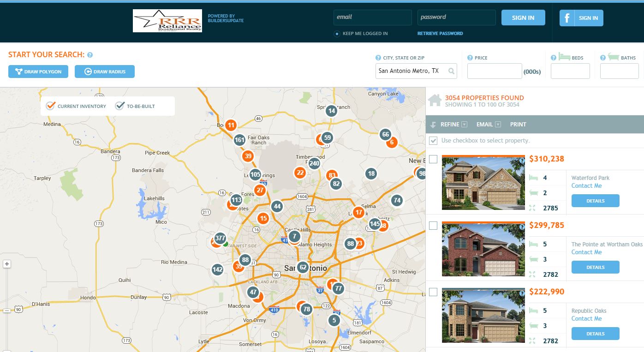
Task: Open the Retrieve Password link
Action: coord(440,34)
